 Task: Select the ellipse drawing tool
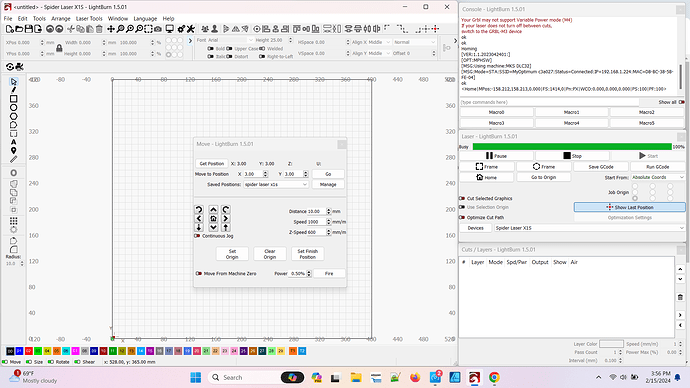click(x=14, y=108)
